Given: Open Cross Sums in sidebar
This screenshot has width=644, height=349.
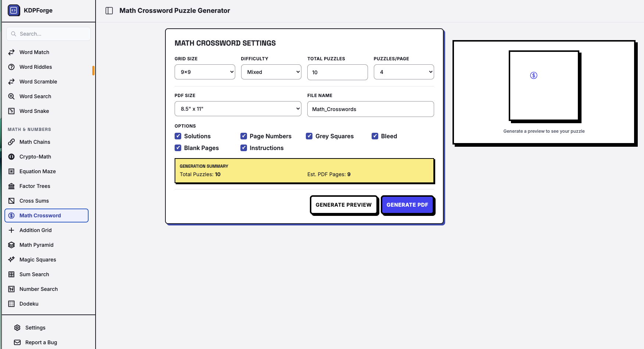Looking at the screenshot, I should click(x=46, y=201).
